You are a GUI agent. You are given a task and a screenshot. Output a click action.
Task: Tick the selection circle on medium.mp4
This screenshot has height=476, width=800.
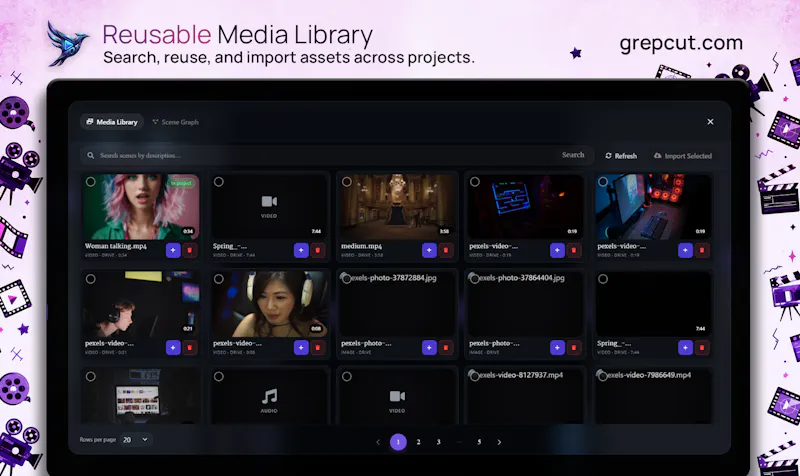(x=347, y=182)
